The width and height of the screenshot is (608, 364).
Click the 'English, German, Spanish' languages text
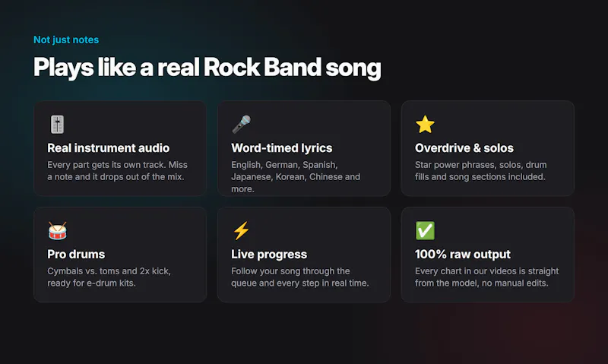(296, 177)
